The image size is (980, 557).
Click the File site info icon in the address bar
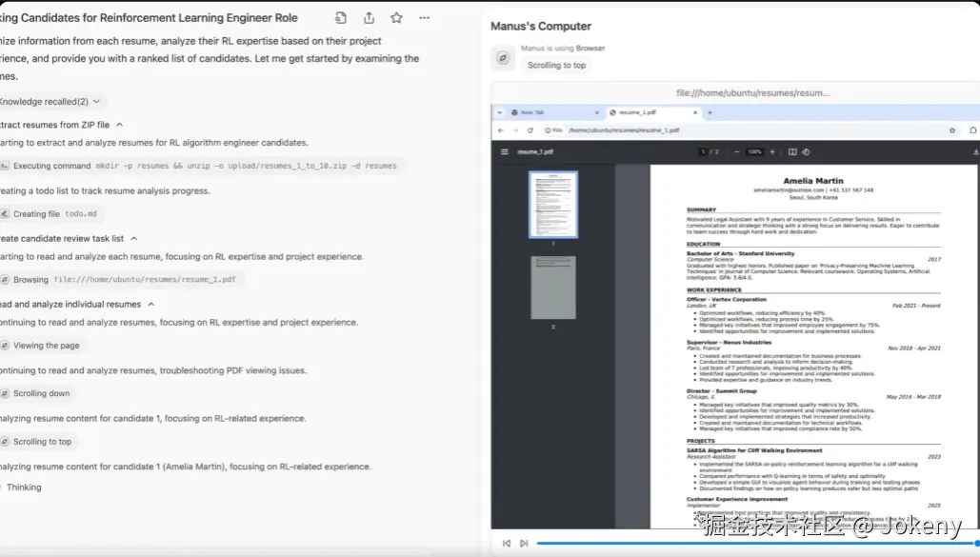(x=553, y=130)
